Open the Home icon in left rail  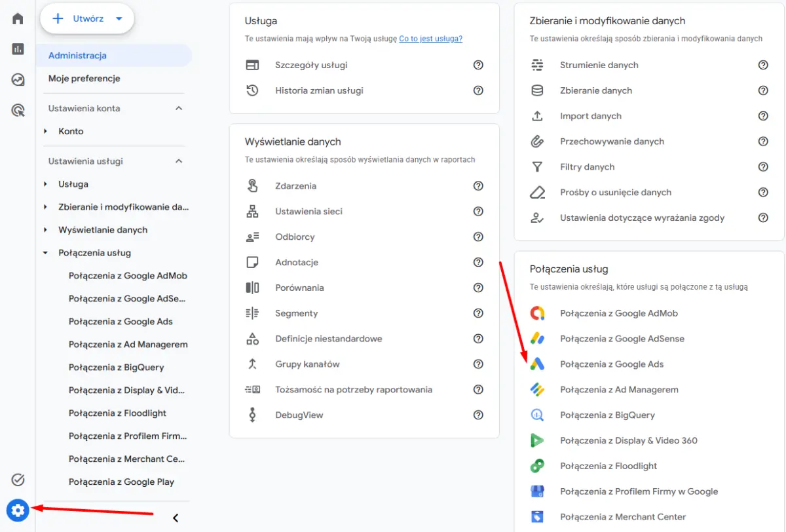(x=18, y=18)
